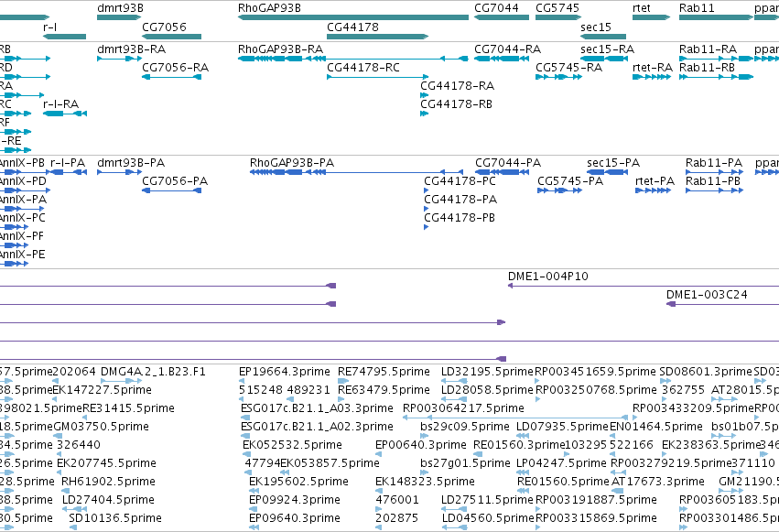Select the EP19664.3prime EST
779x532 pixels.
click(x=242, y=381)
